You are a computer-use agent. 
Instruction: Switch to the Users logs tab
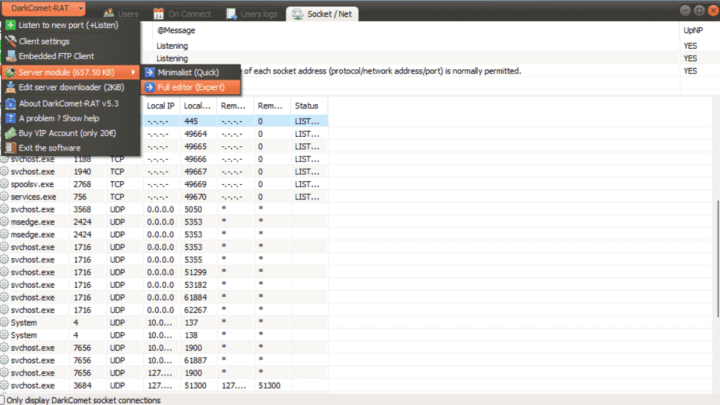tap(252, 14)
